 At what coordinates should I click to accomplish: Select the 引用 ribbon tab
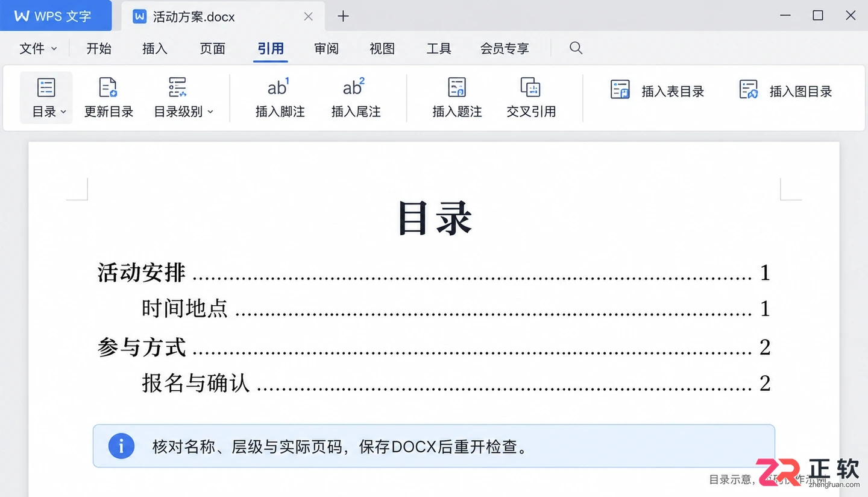[x=271, y=49]
